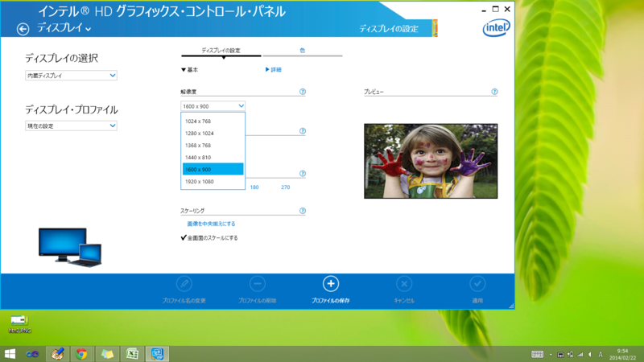Screen dimensions: 644x362
Task: Open the blue infinity-loop taskbar app
Action: click(32, 354)
